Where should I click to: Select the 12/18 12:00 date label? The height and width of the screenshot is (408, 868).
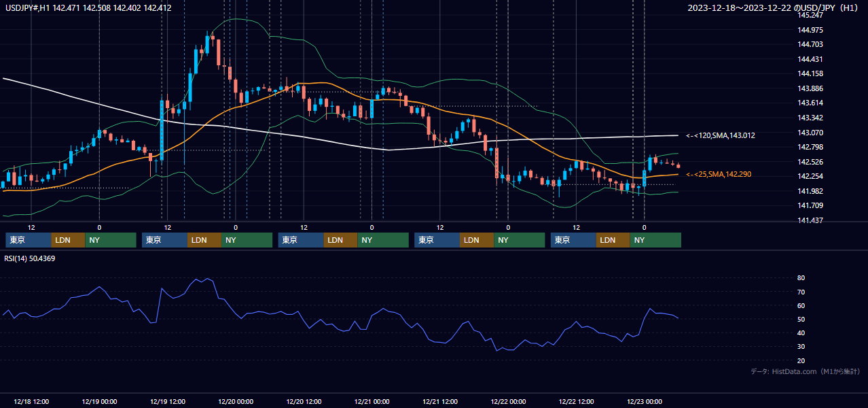coord(31,401)
